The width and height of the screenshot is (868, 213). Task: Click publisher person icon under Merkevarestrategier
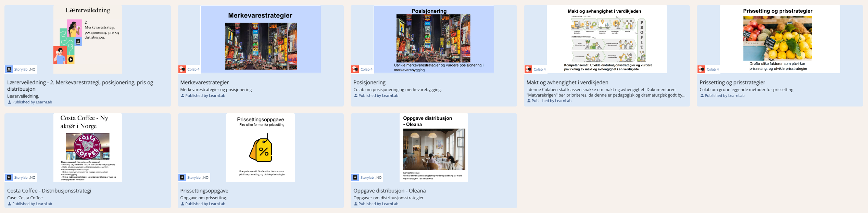click(x=183, y=96)
